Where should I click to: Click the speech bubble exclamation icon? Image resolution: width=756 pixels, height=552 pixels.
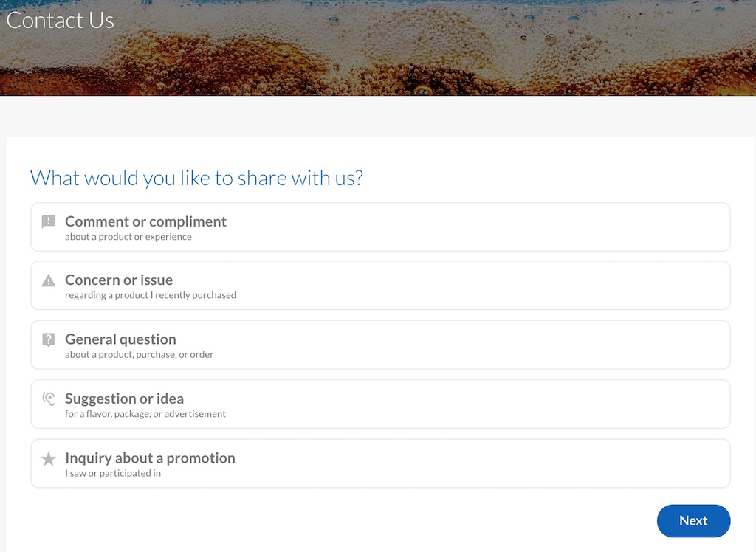[x=49, y=222]
